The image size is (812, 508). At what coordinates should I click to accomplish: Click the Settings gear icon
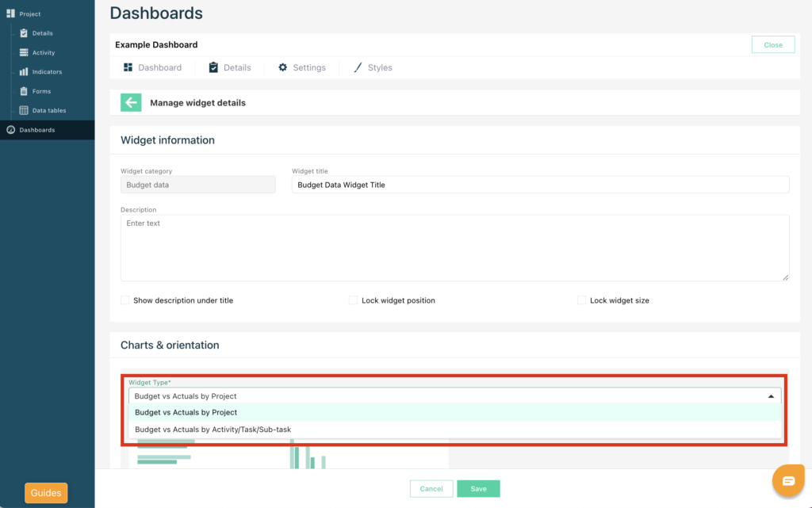283,67
